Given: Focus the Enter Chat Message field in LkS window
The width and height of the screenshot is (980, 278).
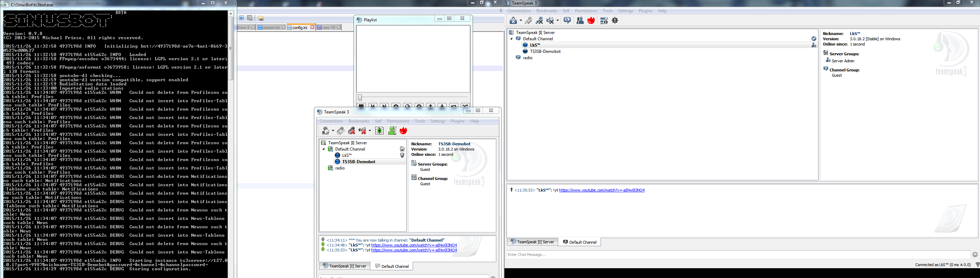Looking at the screenshot, I should [x=738, y=255].
